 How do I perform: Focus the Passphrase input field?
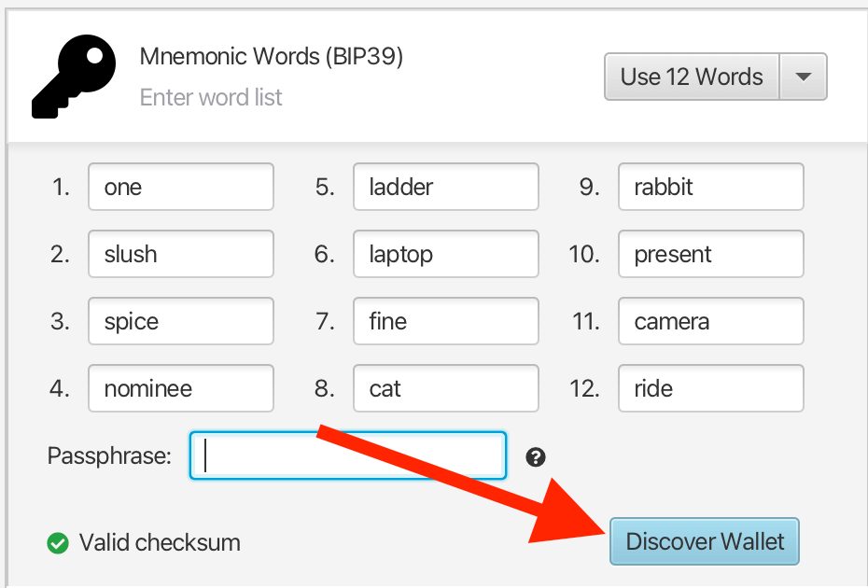tap(347, 455)
